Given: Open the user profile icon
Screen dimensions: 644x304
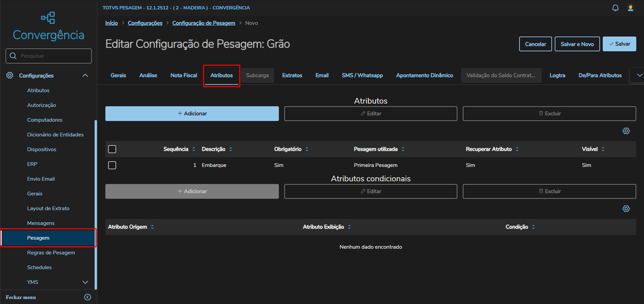Looking at the screenshot, I should tap(631, 8).
